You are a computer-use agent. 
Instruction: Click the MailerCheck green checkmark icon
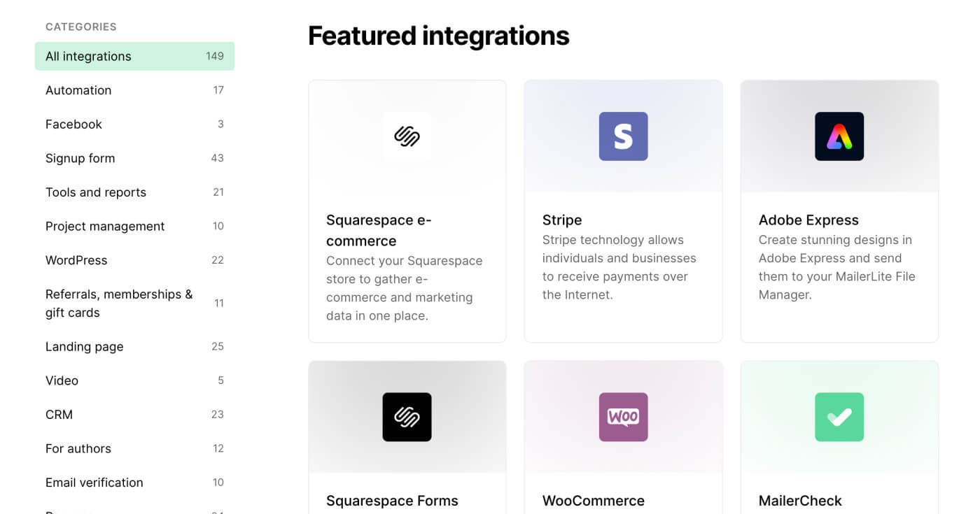click(x=839, y=417)
